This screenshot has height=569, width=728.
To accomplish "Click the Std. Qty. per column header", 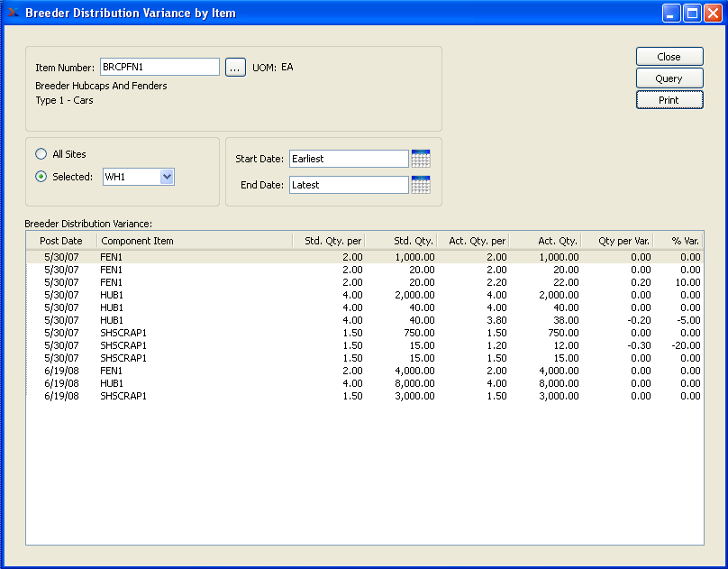I will [330, 241].
